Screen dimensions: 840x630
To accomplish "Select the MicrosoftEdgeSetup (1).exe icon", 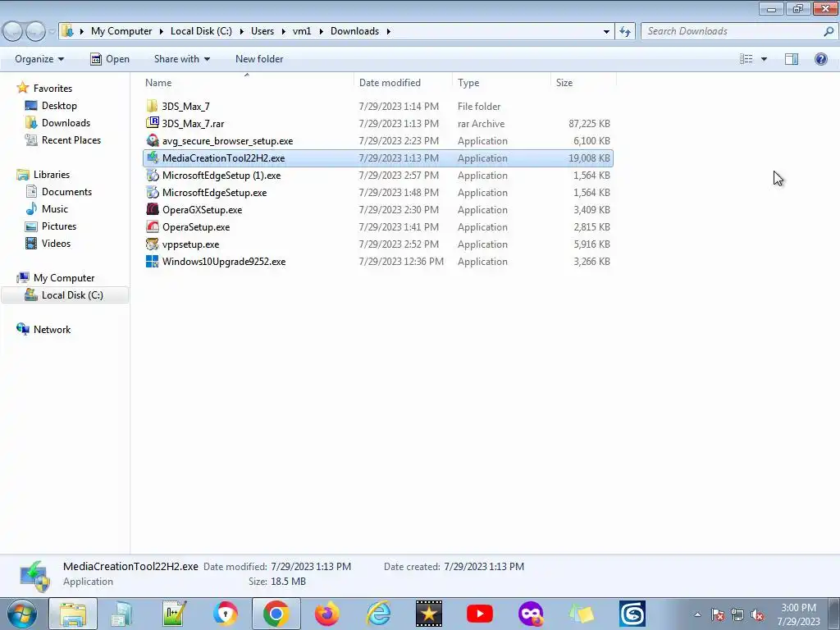I will pos(152,176).
